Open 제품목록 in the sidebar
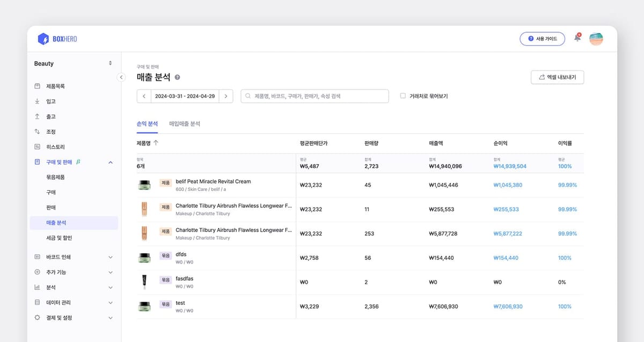This screenshot has height=342, width=644. point(55,86)
